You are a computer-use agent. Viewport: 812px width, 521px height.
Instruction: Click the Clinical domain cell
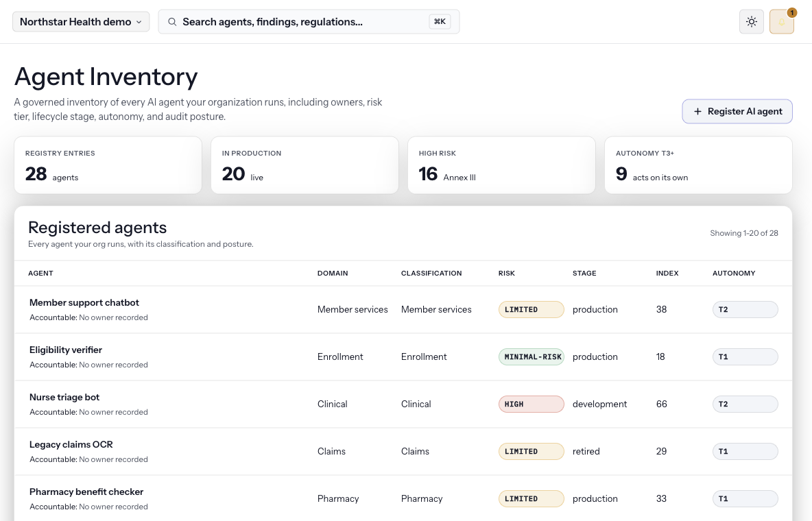tap(333, 404)
